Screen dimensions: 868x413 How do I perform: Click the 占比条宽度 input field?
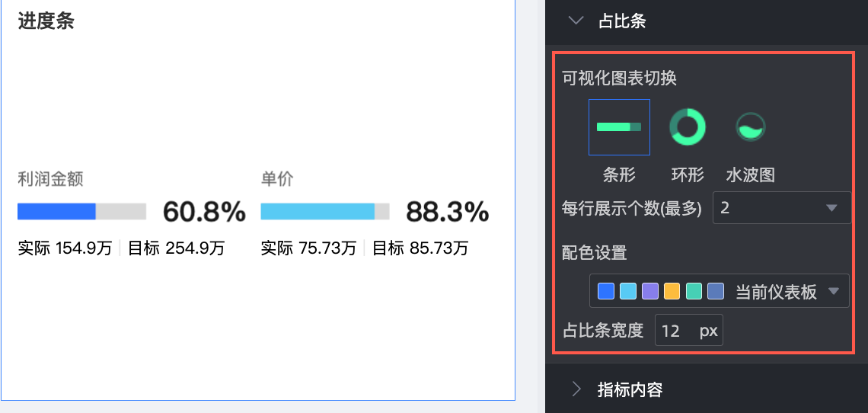688,331
